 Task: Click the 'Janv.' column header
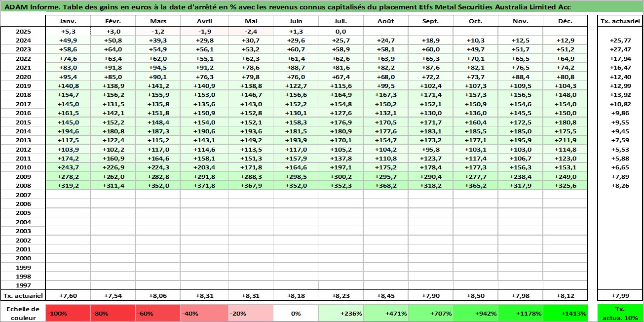coord(68,21)
